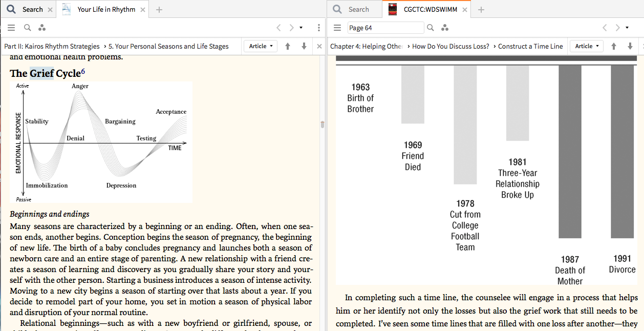
Task: Add new tab in left panel
Action: click(159, 10)
